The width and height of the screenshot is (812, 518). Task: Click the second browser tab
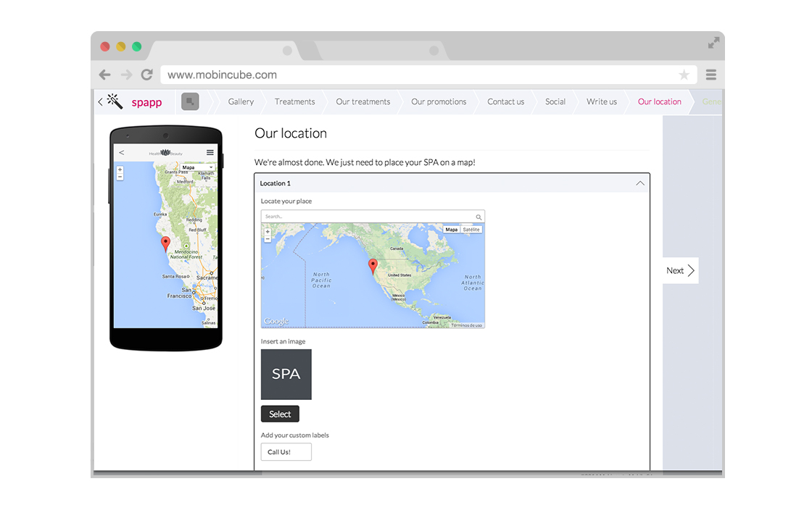(x=381, y=50)
